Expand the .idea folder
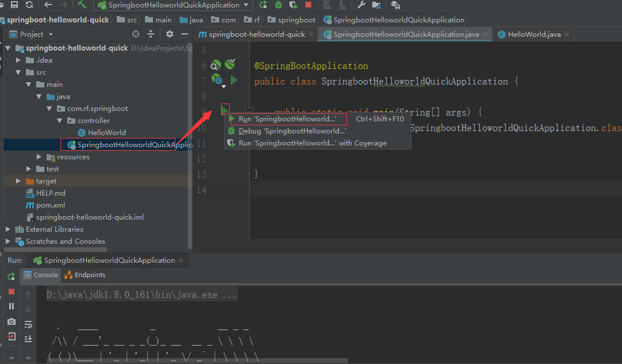Image resolution: width=622 pixels, height=364 pixels. click(18, 60)
